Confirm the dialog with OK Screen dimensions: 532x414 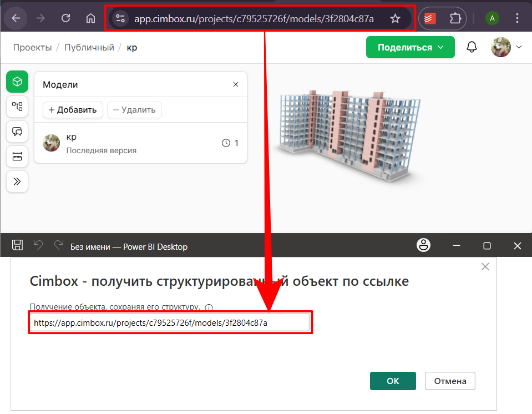[x=393, y=381]
